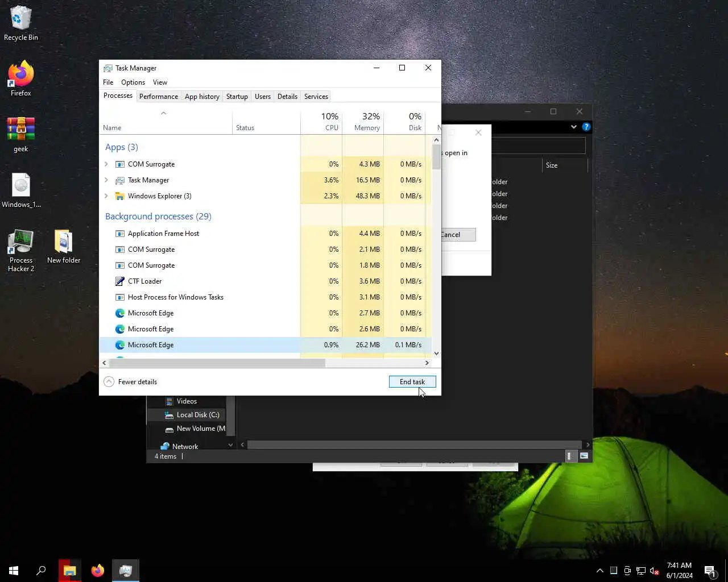Select Host Process for Windows Tasks row
The width and height of the screenshot is (728, 582).
click(x=265, y=297)
